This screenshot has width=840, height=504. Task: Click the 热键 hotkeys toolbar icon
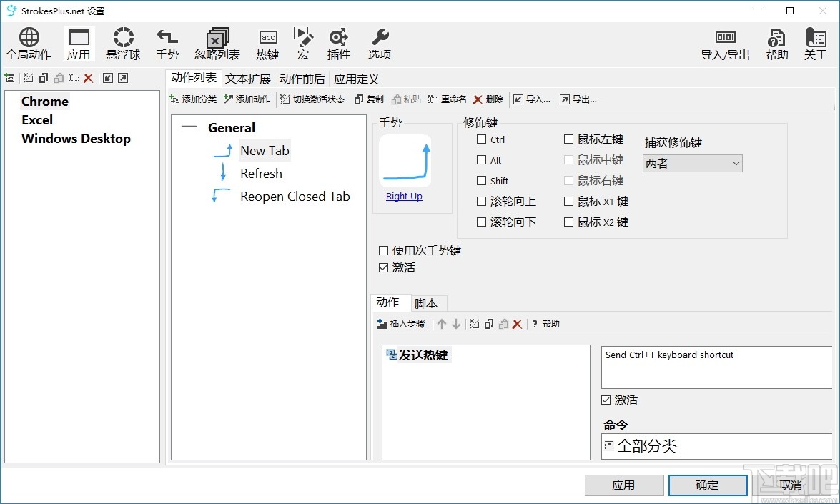point(267,43)
